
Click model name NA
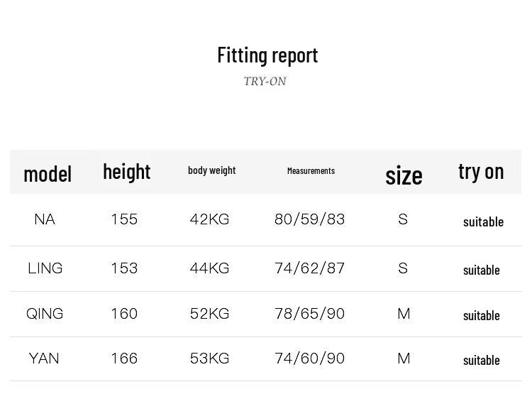45,219
